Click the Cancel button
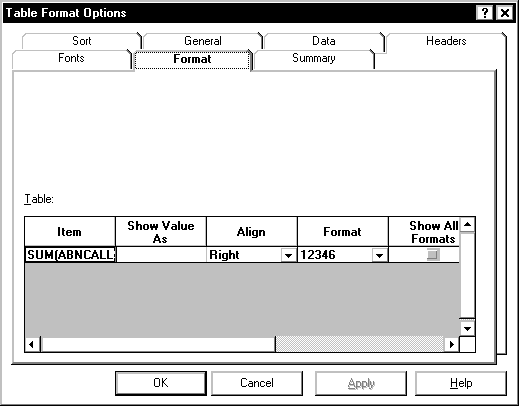The image size is (519, 406). point(257,383)
